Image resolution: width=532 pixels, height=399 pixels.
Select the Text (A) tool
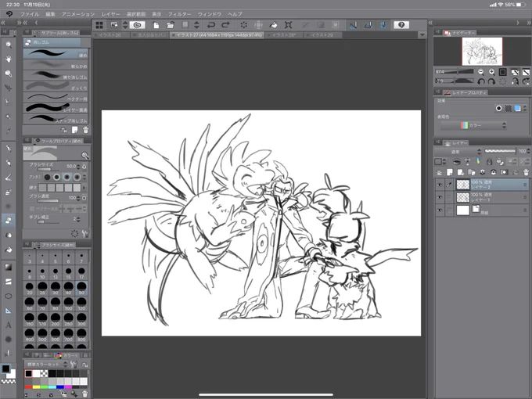(9, 325)
